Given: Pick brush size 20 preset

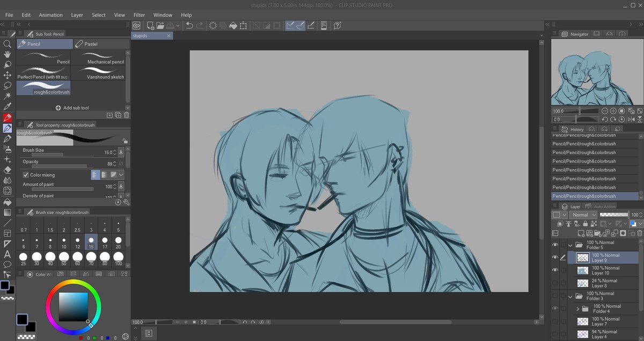Looking at the screenshot, I should 118,242.
